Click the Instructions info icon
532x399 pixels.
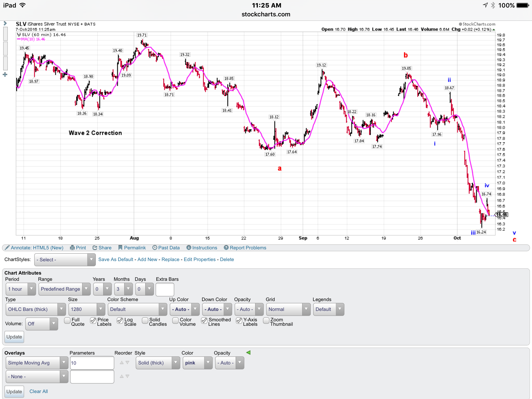tap(189, 248)
